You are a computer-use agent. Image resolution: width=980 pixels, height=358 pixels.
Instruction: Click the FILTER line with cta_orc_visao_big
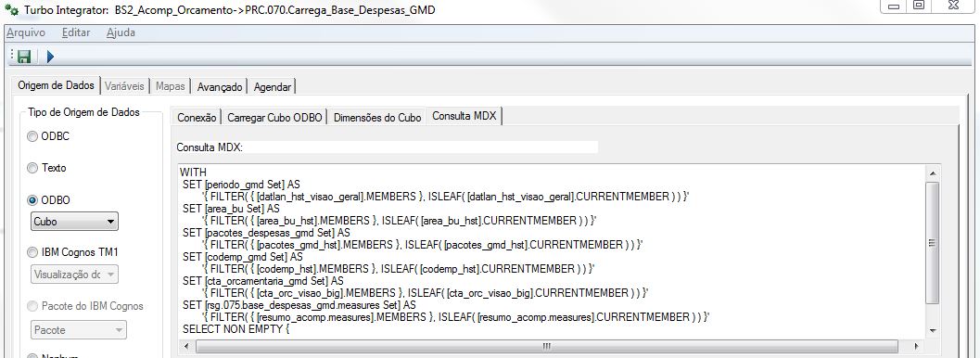coord(425,293)
